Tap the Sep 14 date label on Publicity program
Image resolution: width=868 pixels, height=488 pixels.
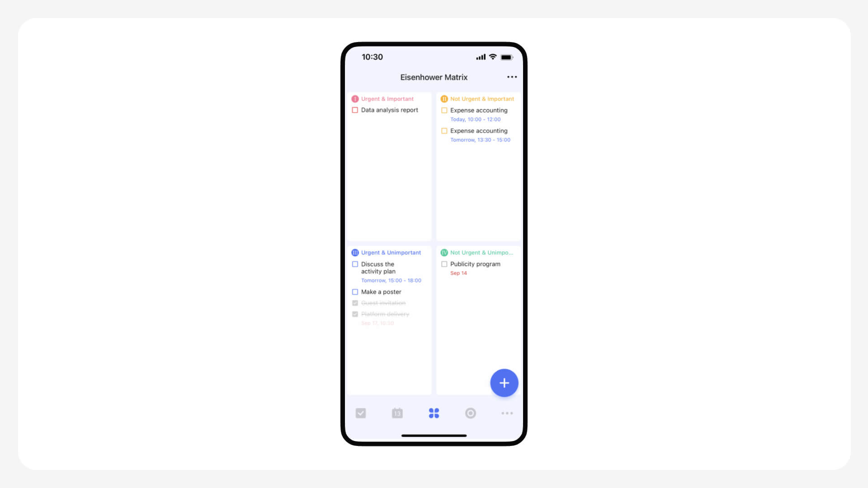[458, 273]
